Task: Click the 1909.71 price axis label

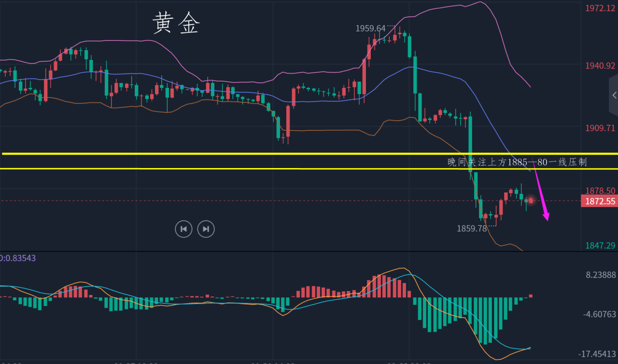Action: click(x=600, y=128)
